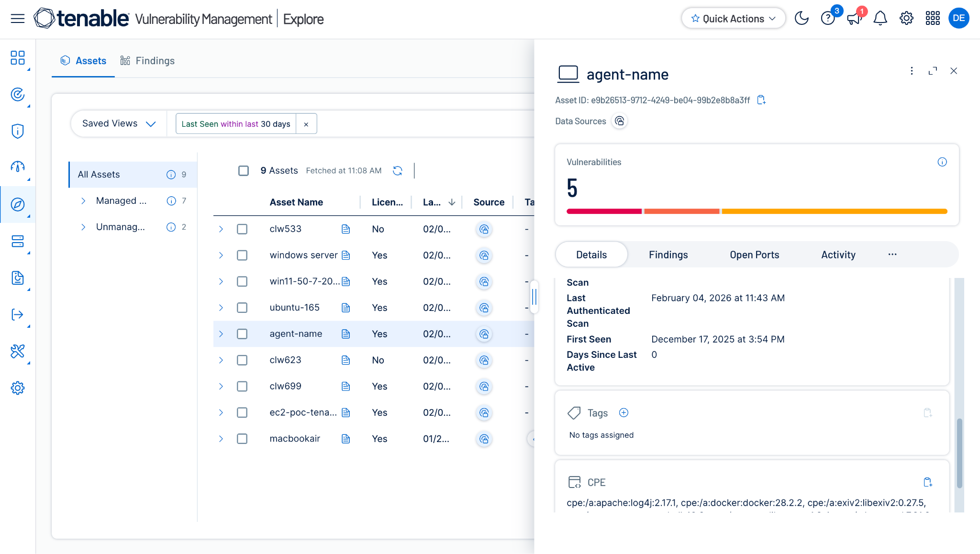Tick the ubuntu-165 row checkbox
980x554 pixels.
click(x=242, y=308)
